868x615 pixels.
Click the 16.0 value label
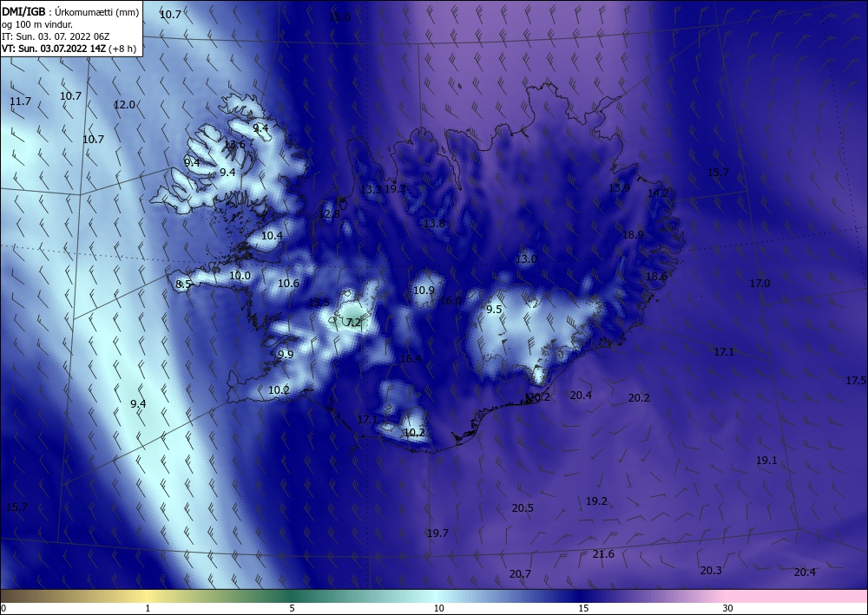point(450,301)
